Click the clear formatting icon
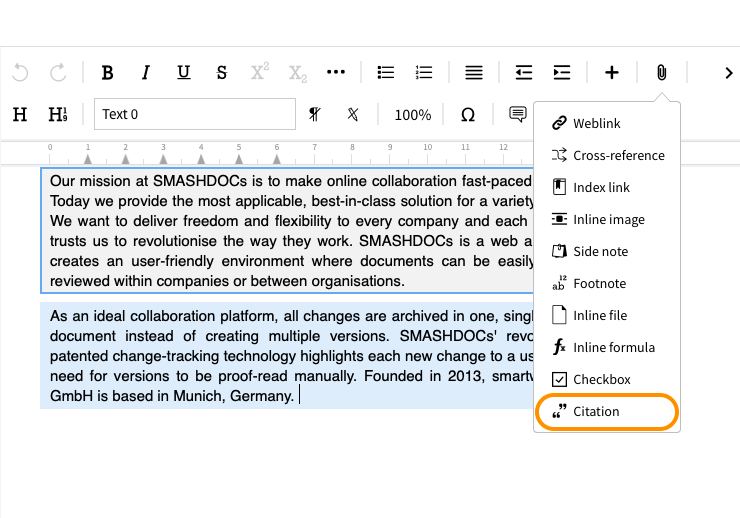 [x=353, y=114]
